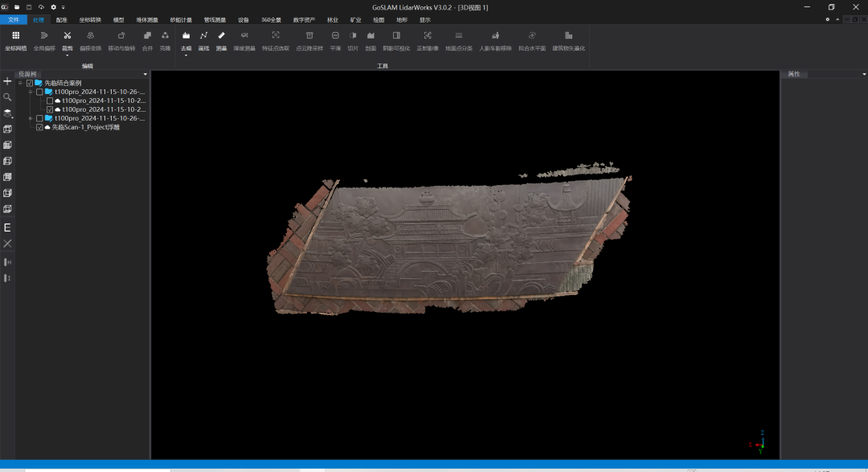Uncheck the 先临Scan-1_Project浮雕 checkbox
Viewport: 868px width, 472px height.
[x=39, y=127]
